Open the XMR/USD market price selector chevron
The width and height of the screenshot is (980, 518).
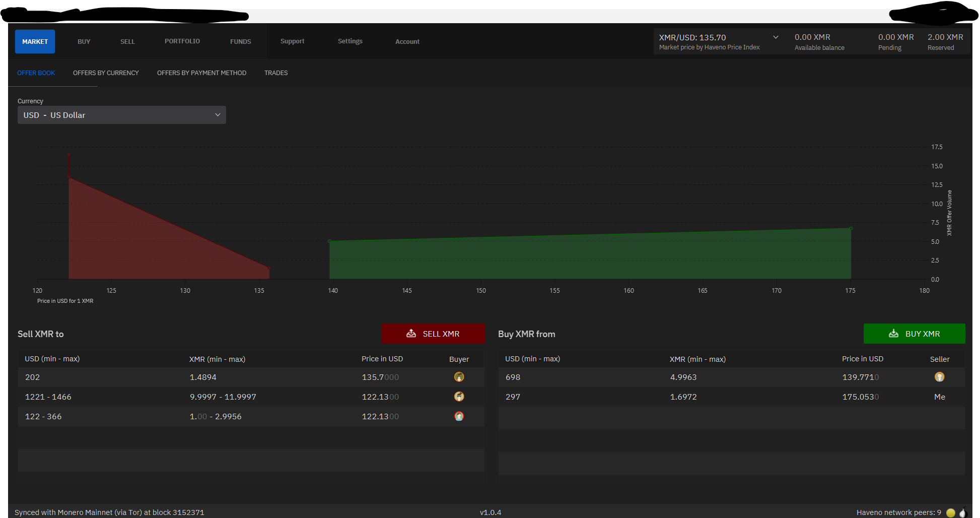click(776, 37)
